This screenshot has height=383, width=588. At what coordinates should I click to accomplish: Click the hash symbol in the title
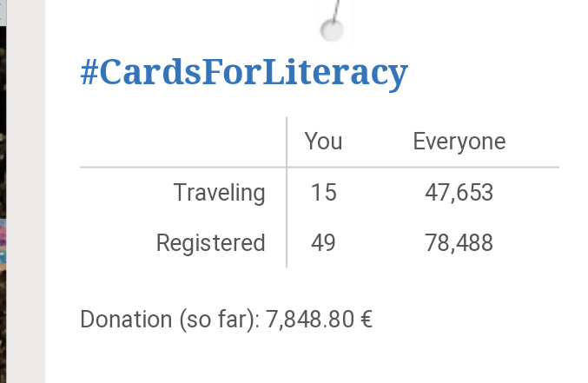pos(89,71)
